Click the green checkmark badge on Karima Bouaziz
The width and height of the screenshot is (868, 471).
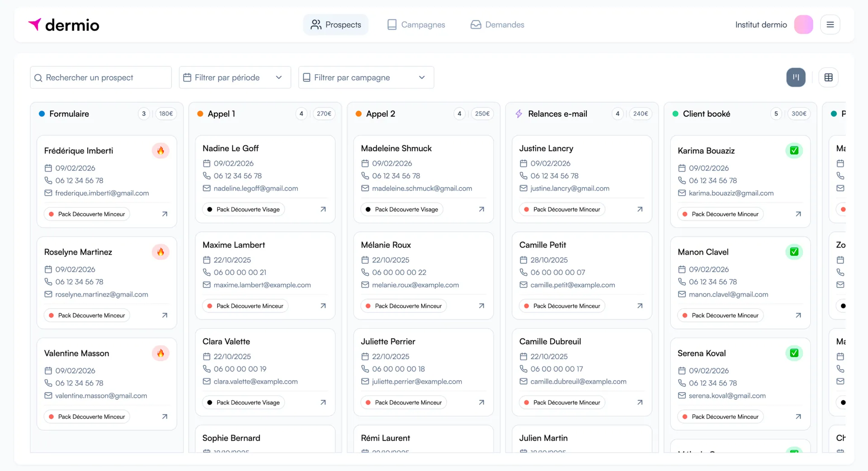(794, 150)
